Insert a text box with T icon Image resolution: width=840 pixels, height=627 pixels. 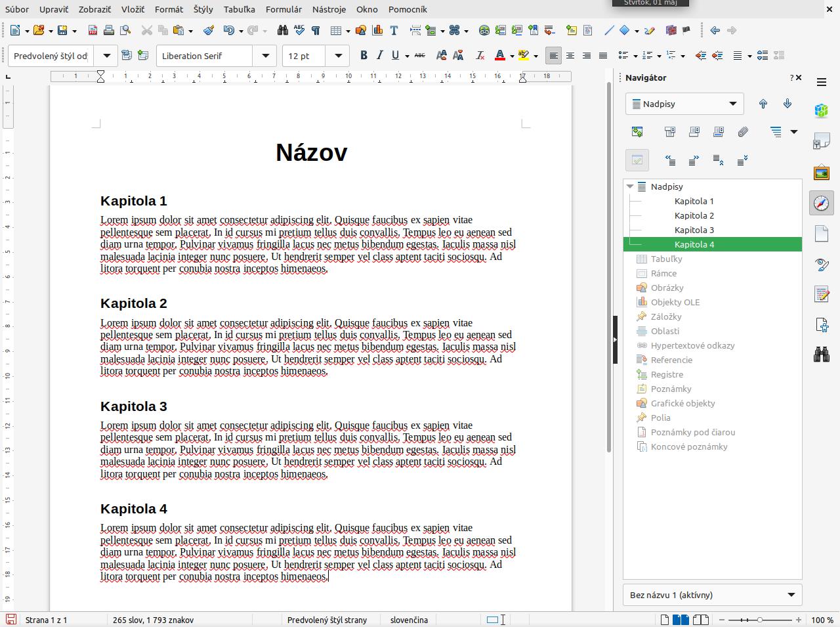[x=394, y=30]
